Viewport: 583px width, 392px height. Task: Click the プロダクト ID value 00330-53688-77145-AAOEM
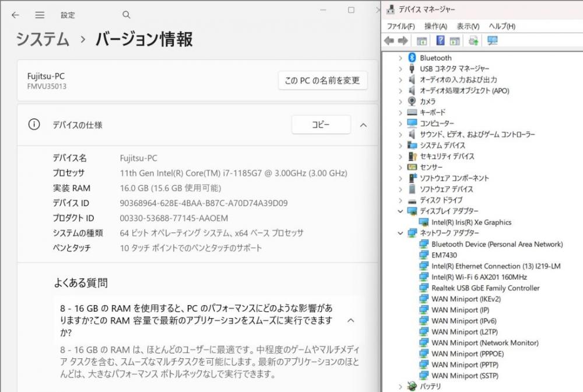pyautogui.click(x=174, y=218)
